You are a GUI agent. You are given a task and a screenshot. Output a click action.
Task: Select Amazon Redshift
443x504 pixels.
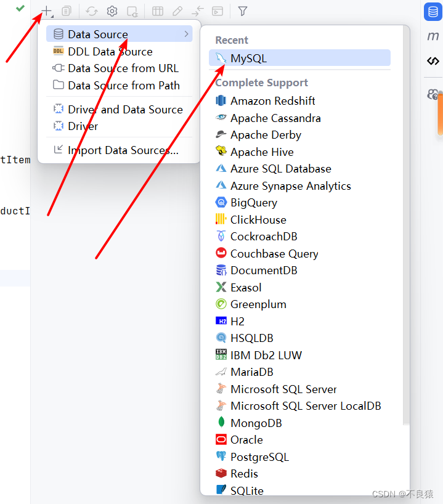coord(299,100)
